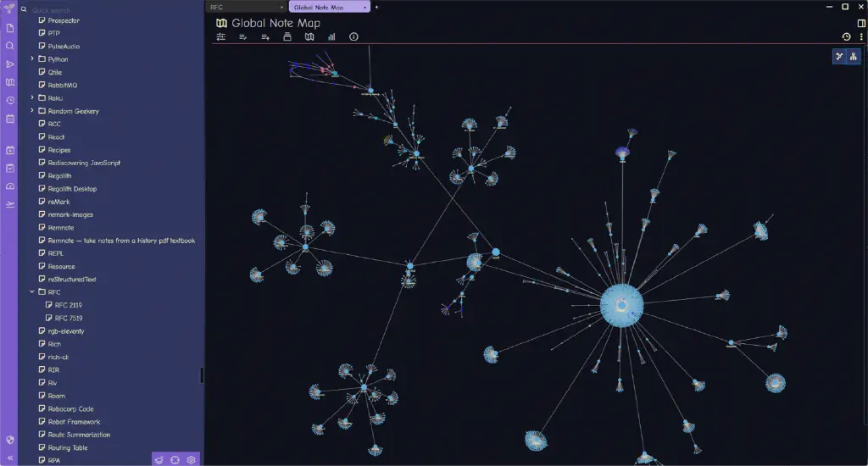Select the PulseAudio note

[x=64, y=47]
